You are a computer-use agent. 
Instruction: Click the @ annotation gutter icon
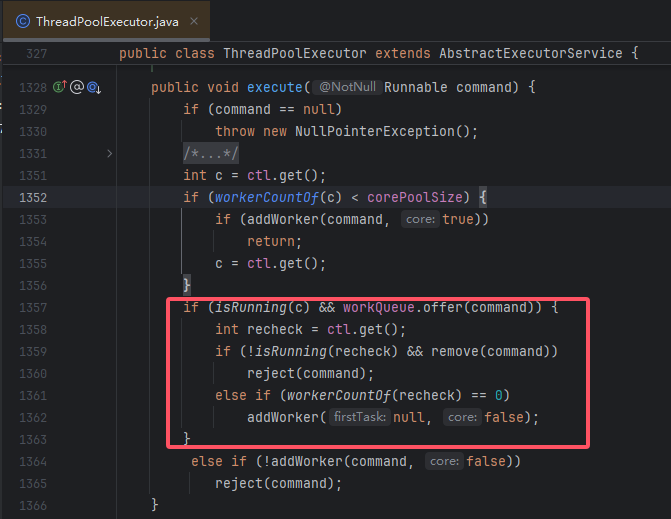(x=76, y=88)
